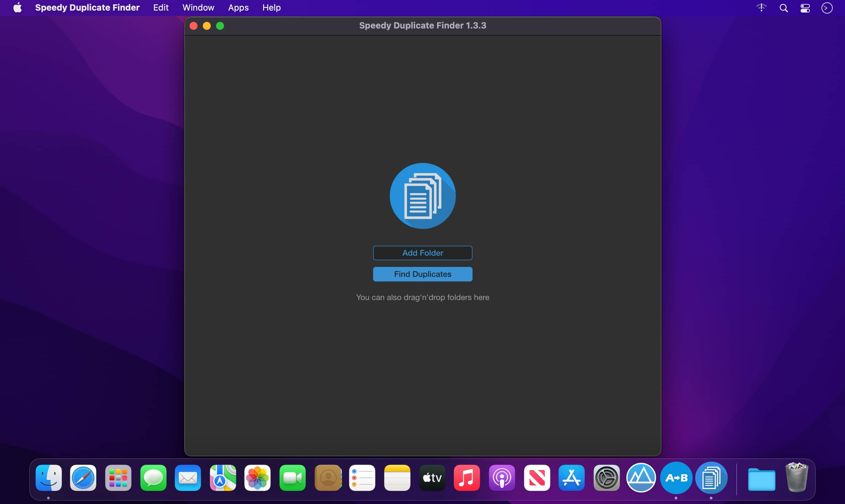845x504 pixels.
Task: Open News from the Dock
Action: click(x=537, y=478)
